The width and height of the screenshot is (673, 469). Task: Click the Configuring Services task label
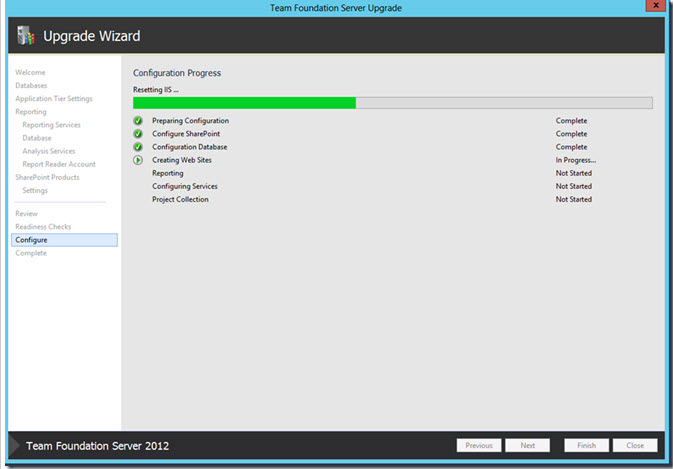click(185, 186)
